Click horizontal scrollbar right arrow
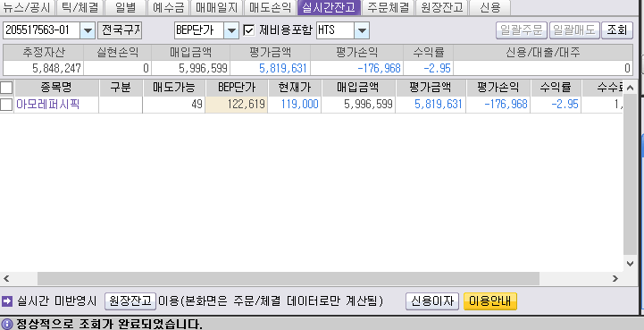644x330 pixels. click(x=615, y=278)
